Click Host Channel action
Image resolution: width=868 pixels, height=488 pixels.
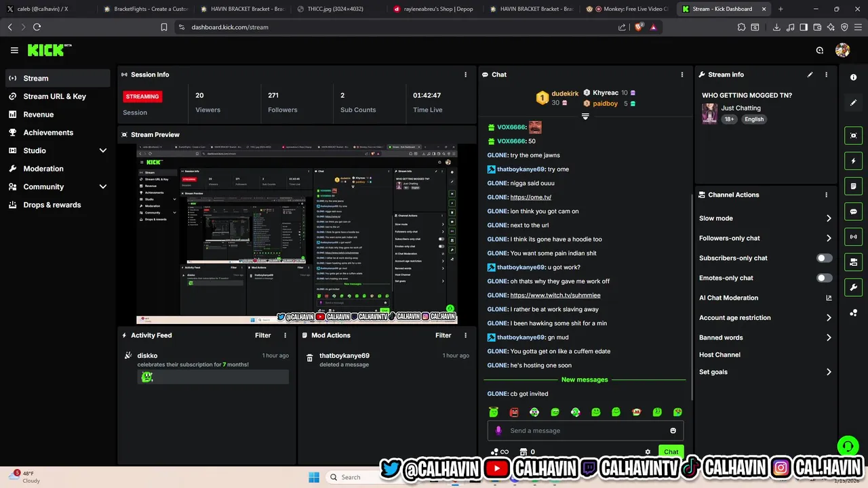point(719,354)
